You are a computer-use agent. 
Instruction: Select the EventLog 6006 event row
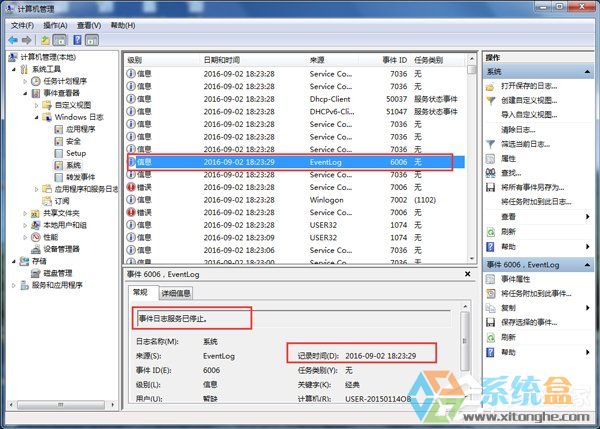pos(295,162)
